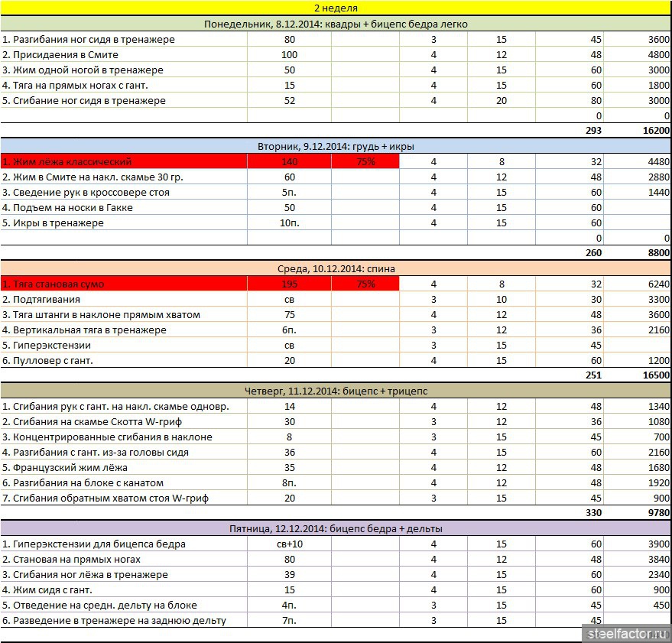The image size is (672, 643).
Task: Select '4. Подъем на носки в Гакке'
Action: click(x=124, y=208)
